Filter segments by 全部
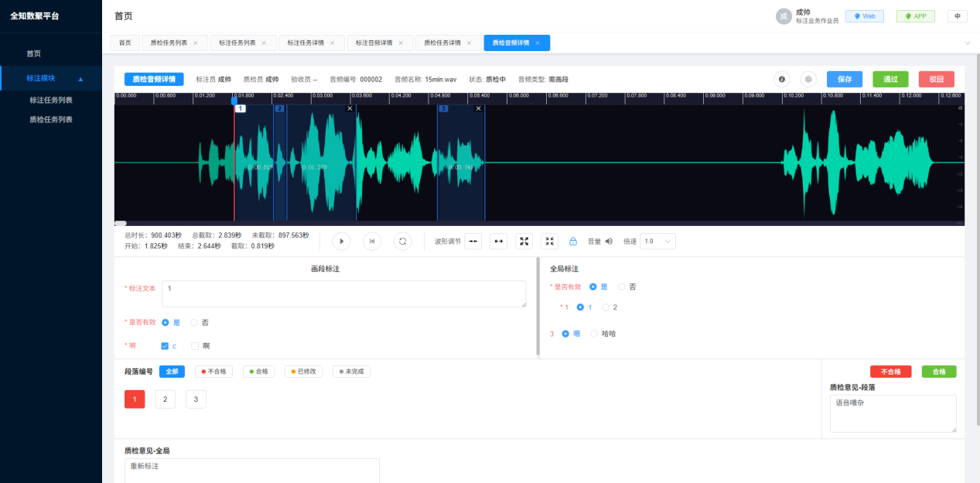 pyautogui.click(x=172, y=372)
